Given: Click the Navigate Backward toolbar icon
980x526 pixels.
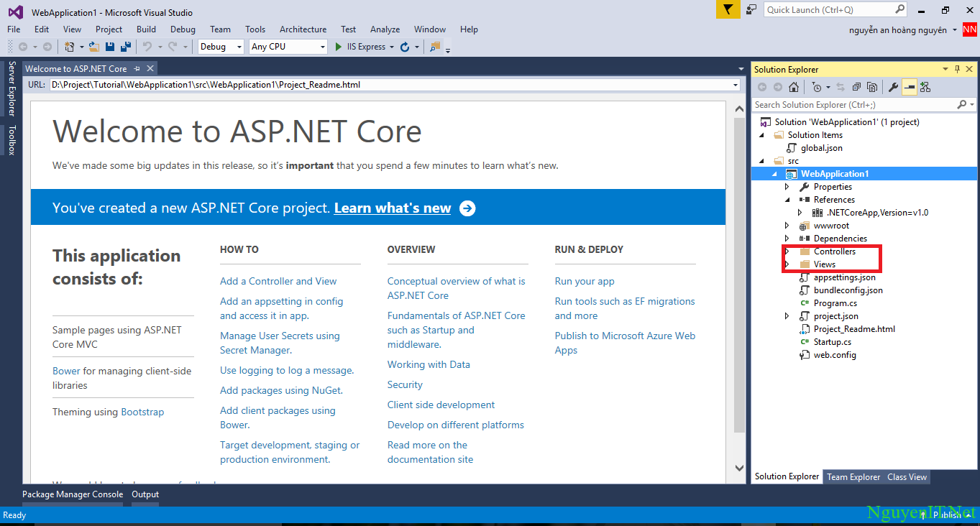Looking at the screenshot, I should point(23,47).
